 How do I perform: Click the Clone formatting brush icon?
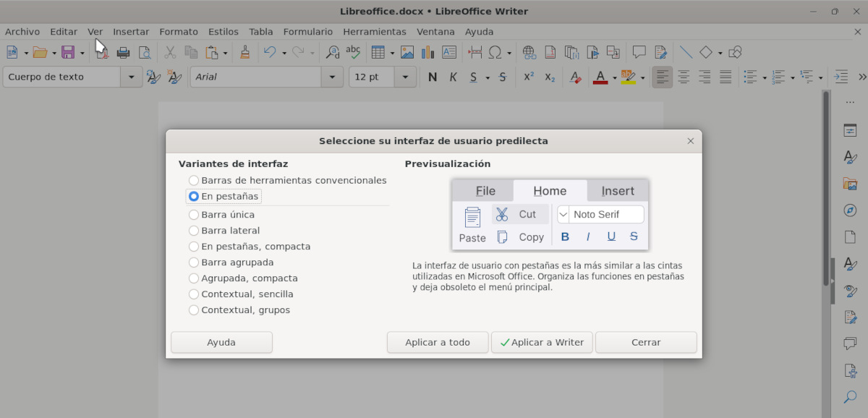[x=245, y=52]
